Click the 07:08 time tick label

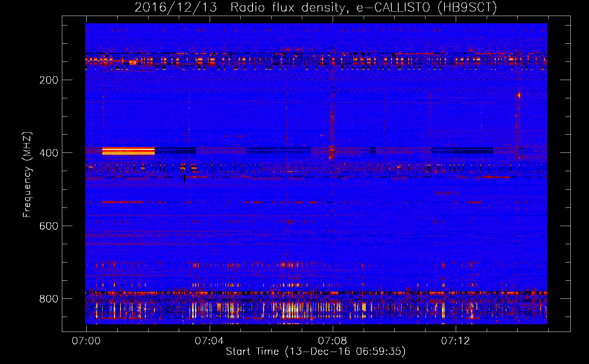pos(332,341)
